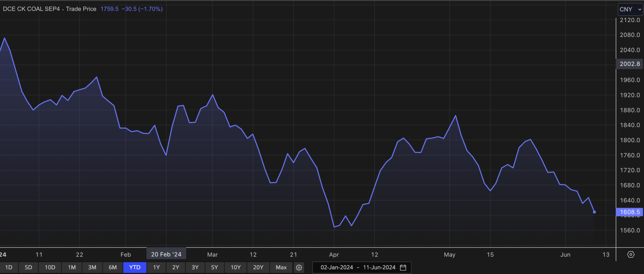The height and width of the screenshot is (274, 644).
Task: Edit the 02-Jan-2024 start date
Action: coord(337,268)
